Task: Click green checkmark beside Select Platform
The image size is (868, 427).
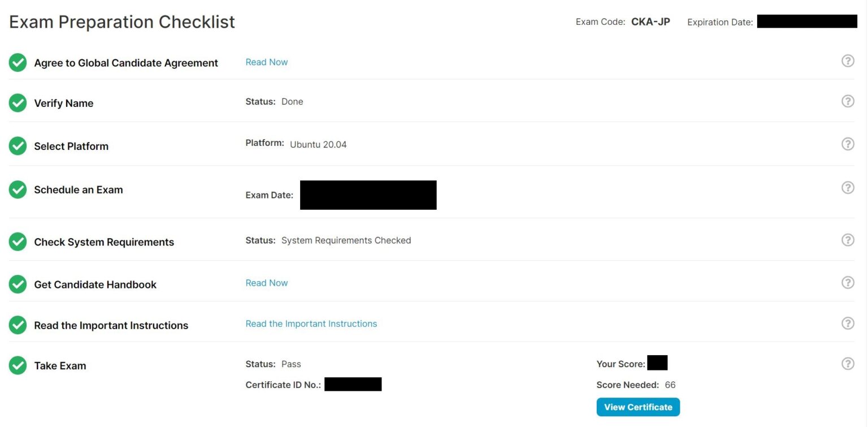Action: tap(18, 146)
